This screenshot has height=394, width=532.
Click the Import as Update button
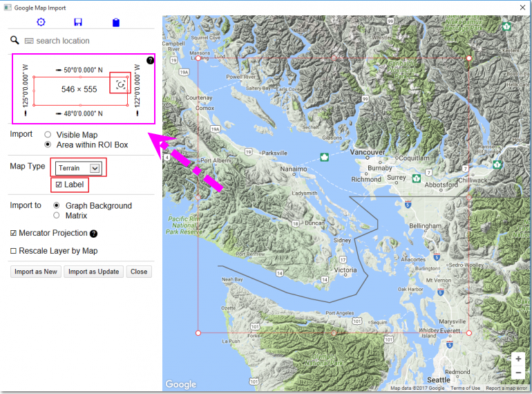click(x=93, y=272)
